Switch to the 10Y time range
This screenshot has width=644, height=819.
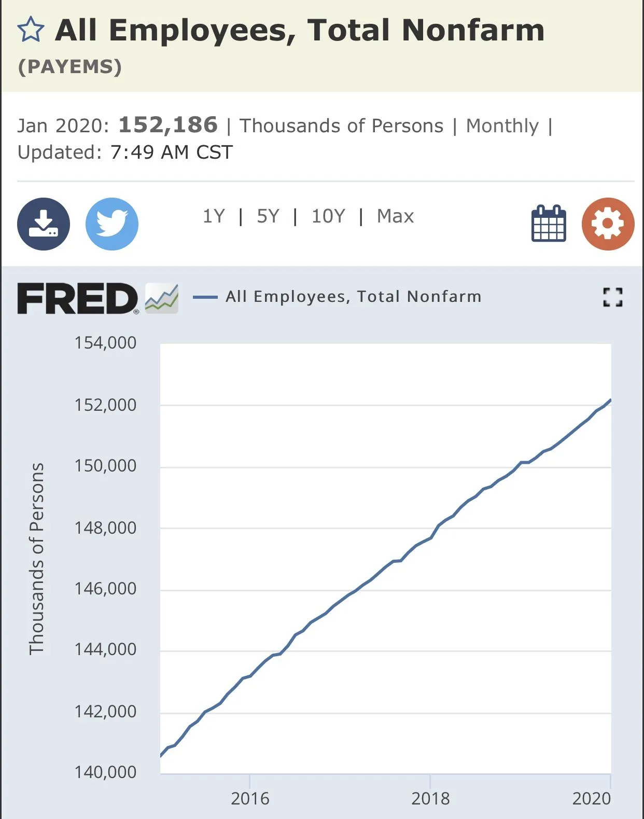328,216
